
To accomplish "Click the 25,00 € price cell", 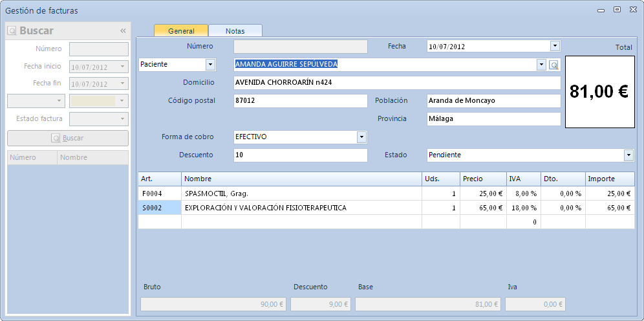I will click(483, 194).
